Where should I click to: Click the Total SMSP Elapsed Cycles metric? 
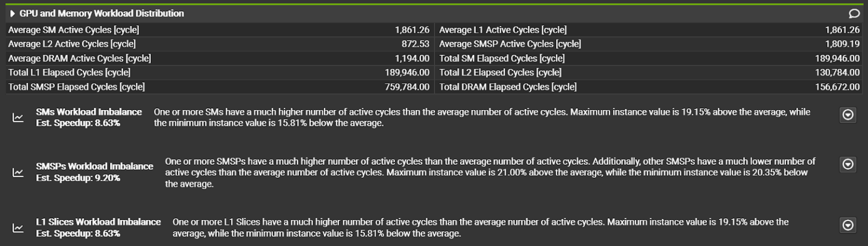[x=76, y=87]
